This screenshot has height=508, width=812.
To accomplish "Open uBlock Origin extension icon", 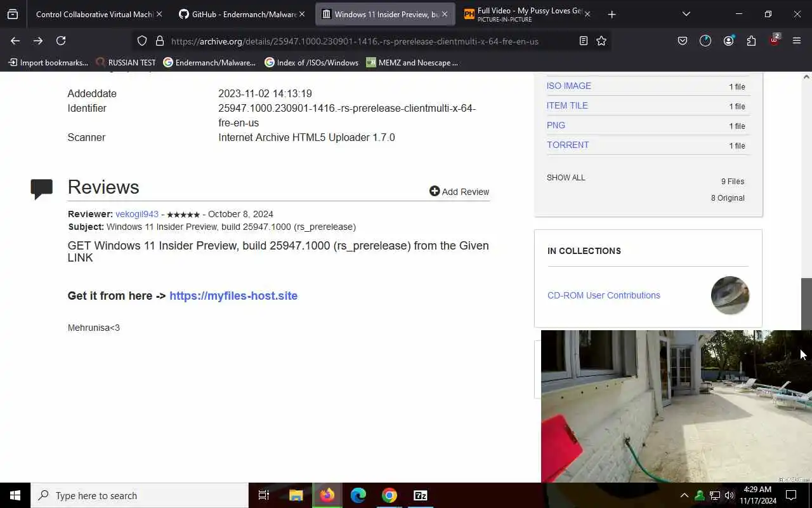I will point(774,39).
